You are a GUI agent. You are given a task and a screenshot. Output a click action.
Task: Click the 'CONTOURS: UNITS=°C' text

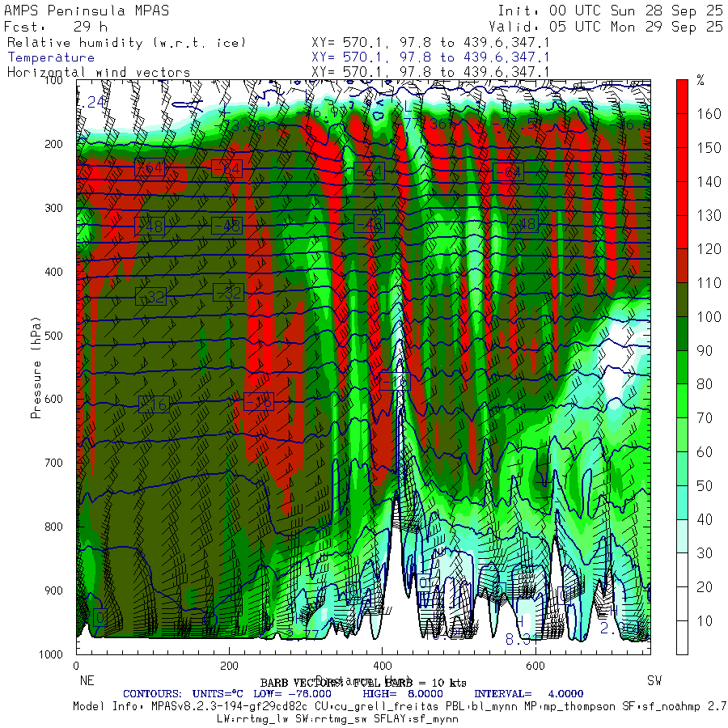[183, 694]
